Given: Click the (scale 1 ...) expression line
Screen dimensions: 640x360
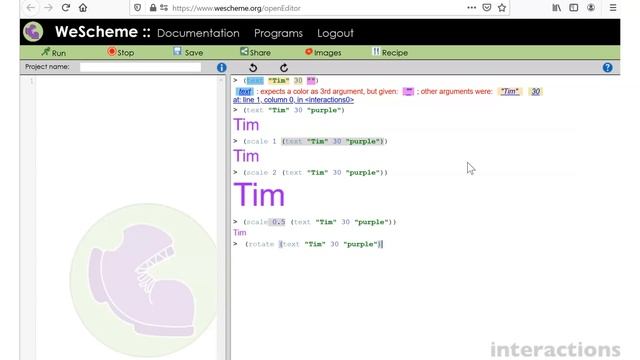Looking at the screenshot, I should coord(315,142).
